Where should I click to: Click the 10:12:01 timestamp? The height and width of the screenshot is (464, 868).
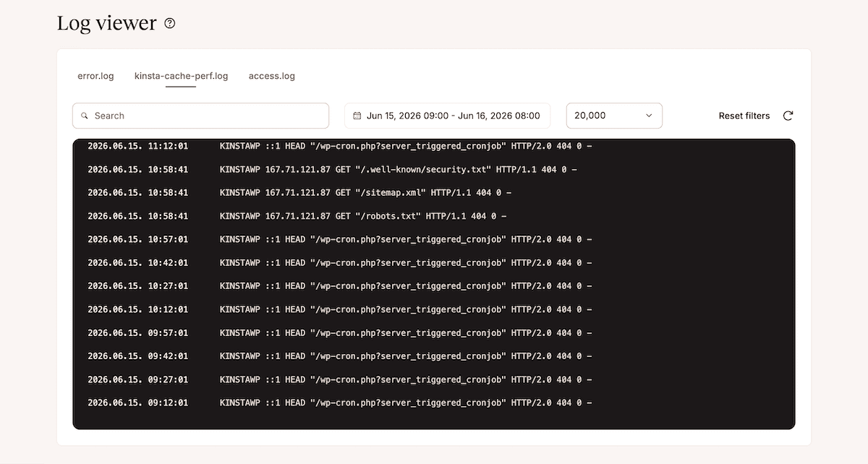tap(137, 309)
